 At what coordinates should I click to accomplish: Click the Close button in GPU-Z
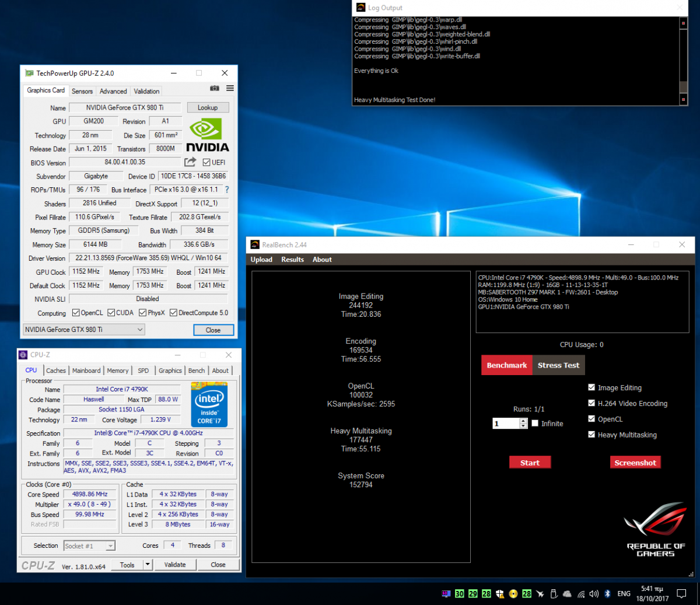(213, 330)
